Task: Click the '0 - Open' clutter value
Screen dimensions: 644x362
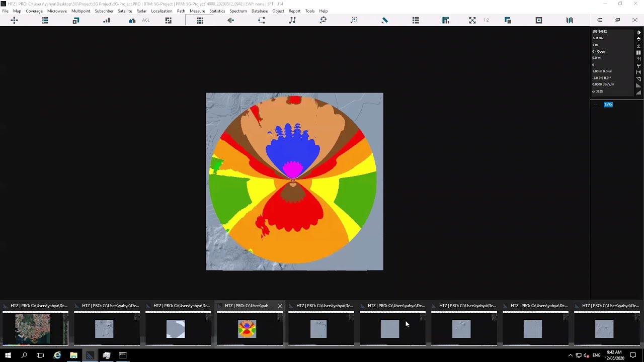Action: (599, 51)
